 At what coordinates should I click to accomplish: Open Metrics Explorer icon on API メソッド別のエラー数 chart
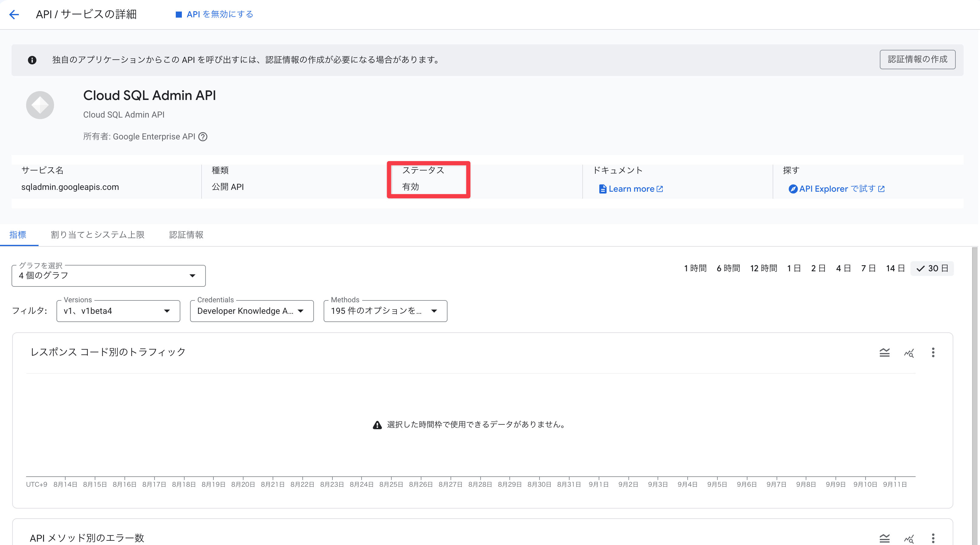pyautogui.click(x=909, y=539)
